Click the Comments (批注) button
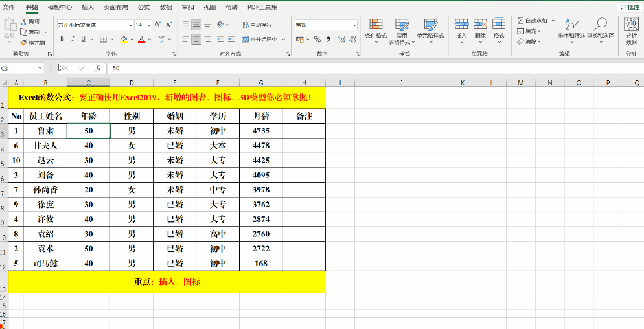Image resolution: width=644 pixels, height=329 pixels. tap(630, 7)
